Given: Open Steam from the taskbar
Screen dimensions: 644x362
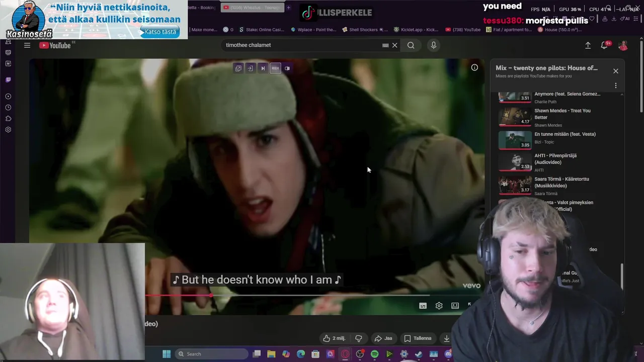Looking at the screenshot, I should tap(419, 354).
